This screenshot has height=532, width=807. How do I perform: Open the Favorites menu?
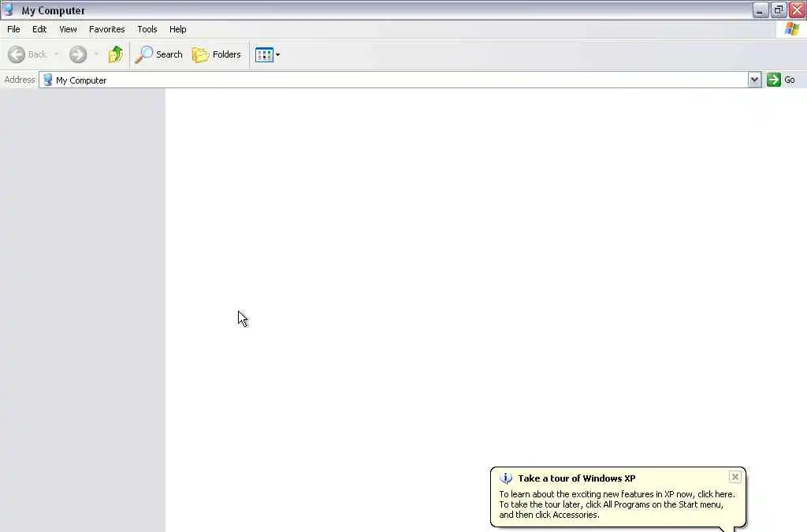point(106,29)
